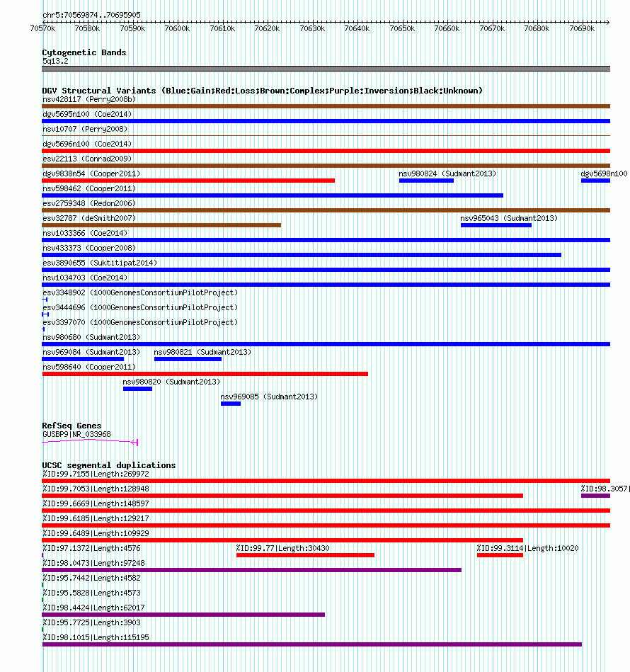Select the nsv598640 (Cooper2011) red bar

pos(205,374)
